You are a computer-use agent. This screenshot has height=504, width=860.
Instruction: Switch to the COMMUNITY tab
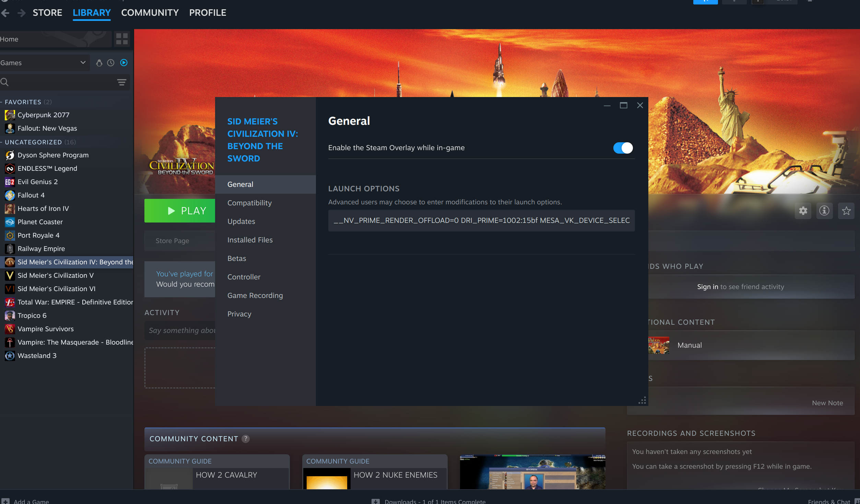click(x=150, y=13)
